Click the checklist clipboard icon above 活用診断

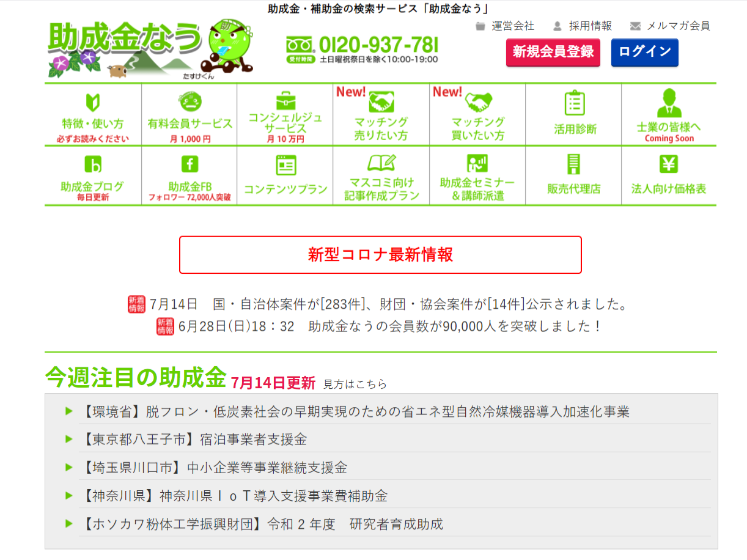coord(575,103)
